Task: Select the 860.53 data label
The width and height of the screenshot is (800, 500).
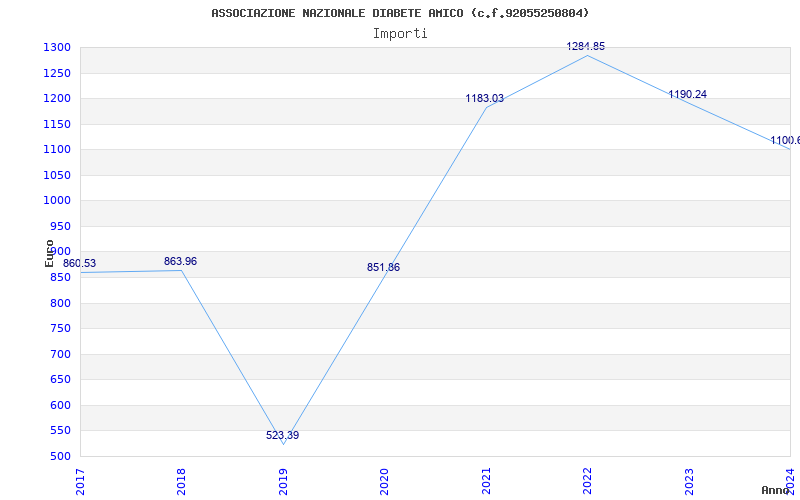Action: point(79,264)
